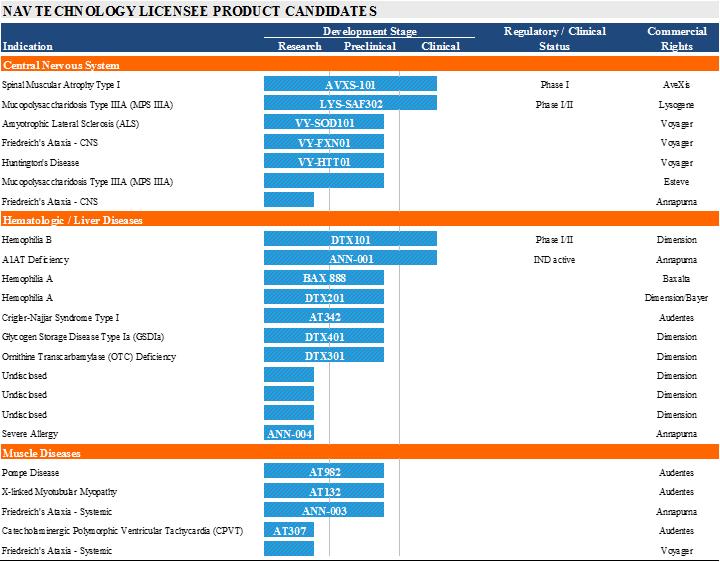Select the VY-HTT01 Huntington's Disease bar
The image size is (720, 562).
(x=324, y=162)
